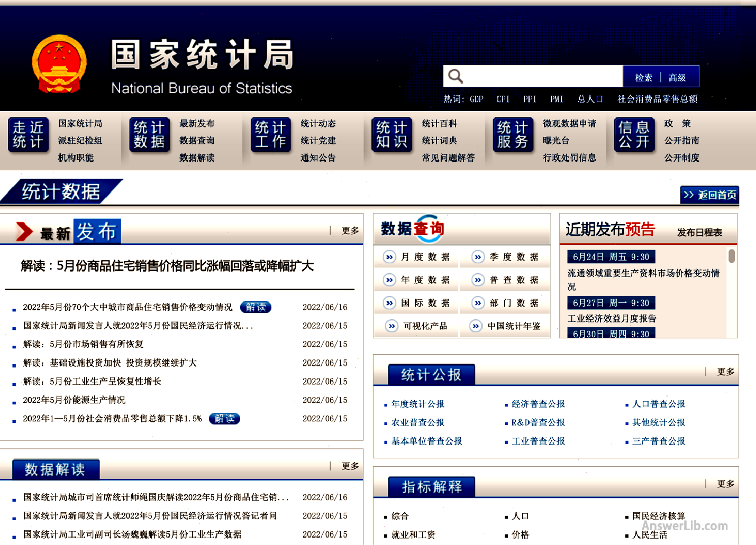
Task: Click arrow icon beside 中国统计年鉴
Action: click(476, 326)
